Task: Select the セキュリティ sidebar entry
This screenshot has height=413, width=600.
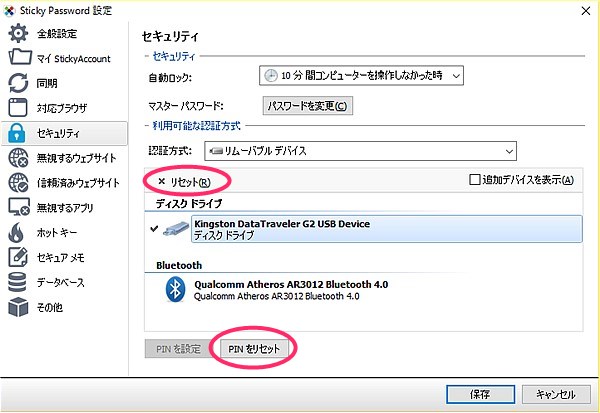Action: (64, 133)
